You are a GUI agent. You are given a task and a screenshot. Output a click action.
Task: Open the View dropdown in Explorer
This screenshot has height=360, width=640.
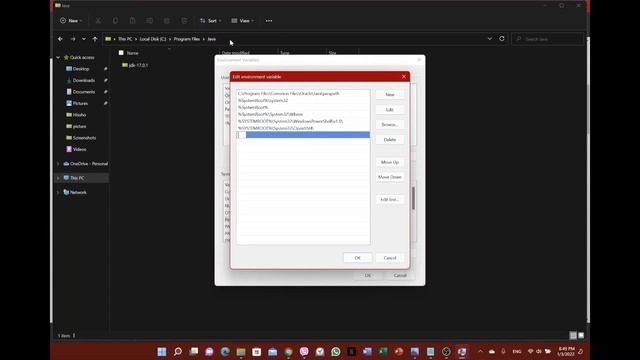tap(242, 21)
